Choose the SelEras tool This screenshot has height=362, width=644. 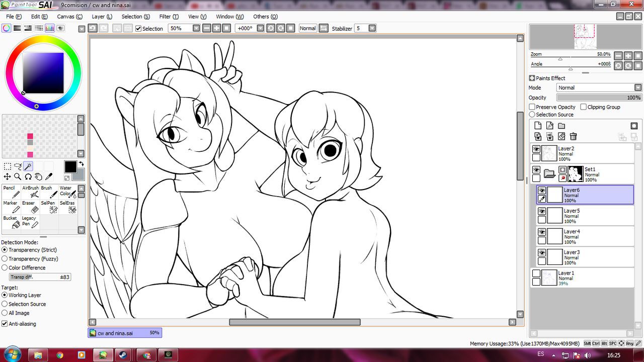tap(67, 207)
